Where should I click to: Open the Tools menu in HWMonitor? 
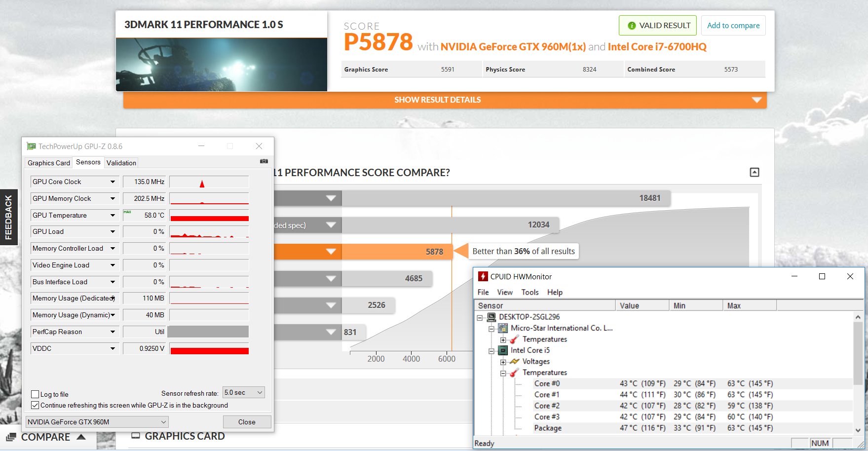[x=530, y=292]
